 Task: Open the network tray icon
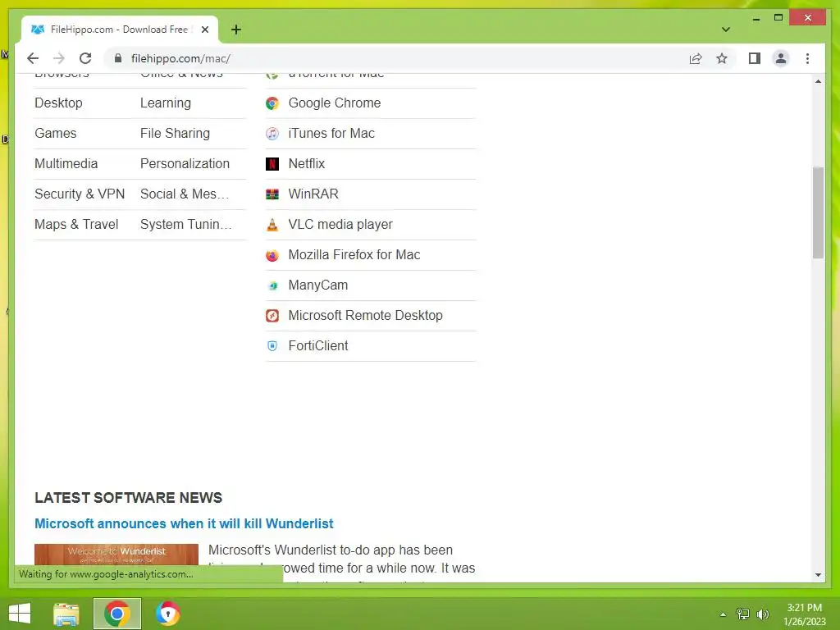tap(742, 614)
